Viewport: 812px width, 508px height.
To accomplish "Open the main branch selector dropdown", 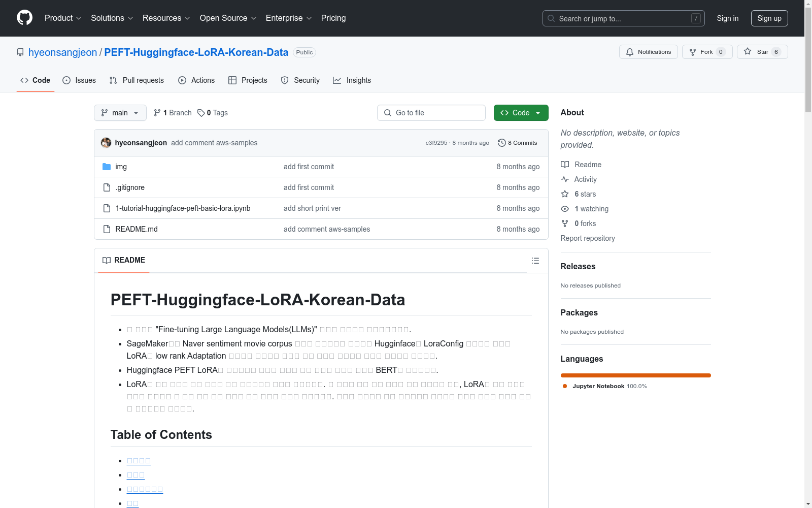I will point(120,113).
